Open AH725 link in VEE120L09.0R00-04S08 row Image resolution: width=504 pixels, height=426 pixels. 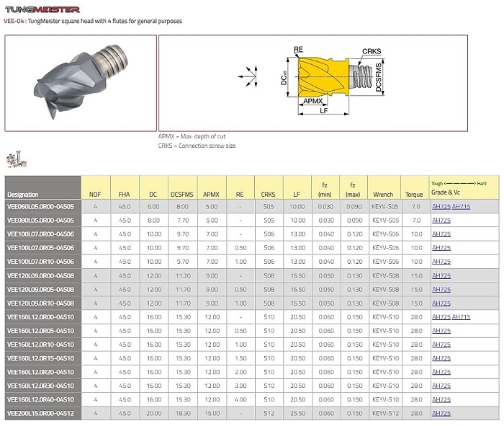[441, 276]
